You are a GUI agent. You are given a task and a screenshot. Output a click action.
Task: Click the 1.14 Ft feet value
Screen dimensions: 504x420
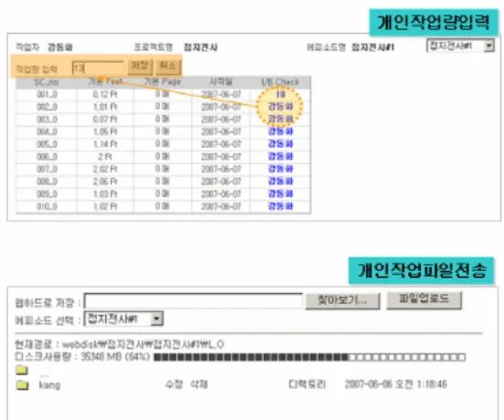point(105,144)
